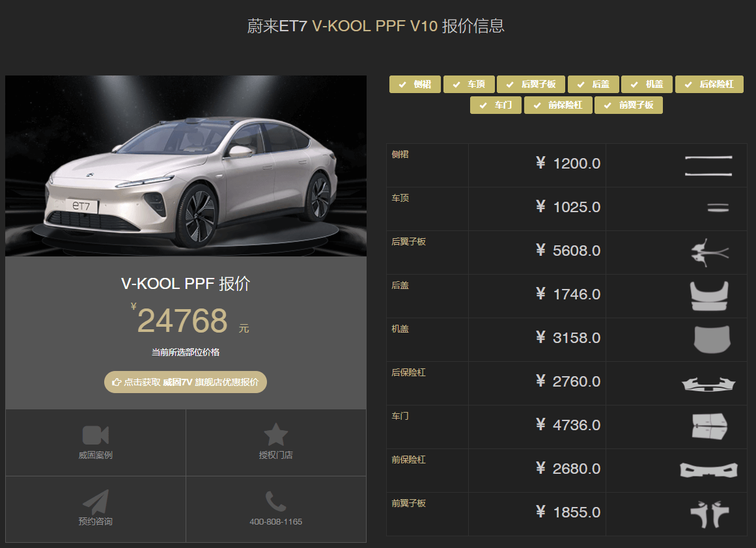Click the 后翼子板 rear fender film icon
The image size is (756, 548).
pyautogui.click(x=708, y=253)
